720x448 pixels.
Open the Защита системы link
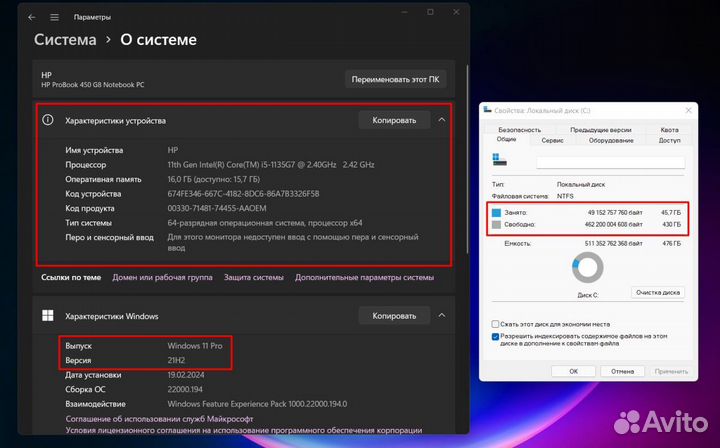point(254,277)
